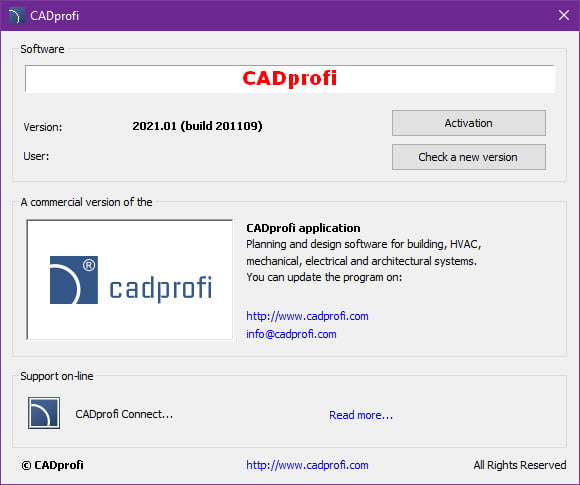
Task: Open the CADprofi Connect support icon
Action: (x=44, y=413)
